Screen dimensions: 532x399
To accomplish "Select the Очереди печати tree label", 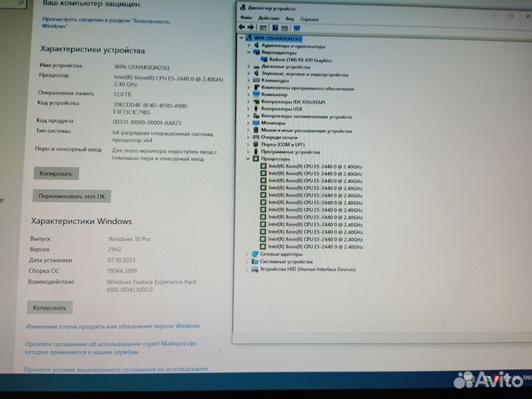I will pos(279,137).
